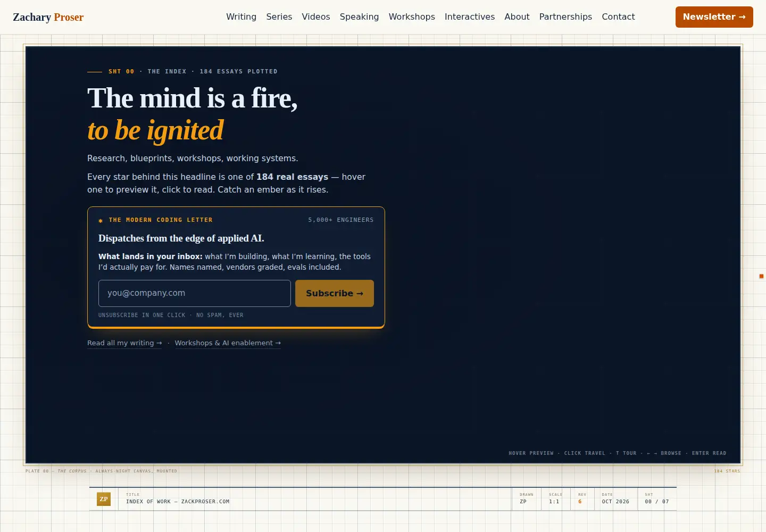The width and height of the screenshot is (766, 532).
Task: Click 'Research, blueprints, workshops, working systems.'
Action: (193, 159)
